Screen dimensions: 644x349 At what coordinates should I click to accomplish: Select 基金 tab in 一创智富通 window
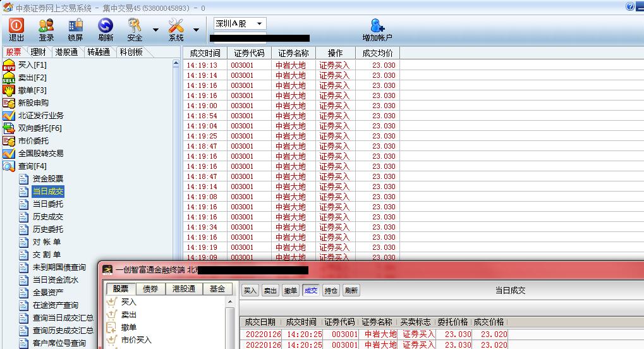point(217,289)
